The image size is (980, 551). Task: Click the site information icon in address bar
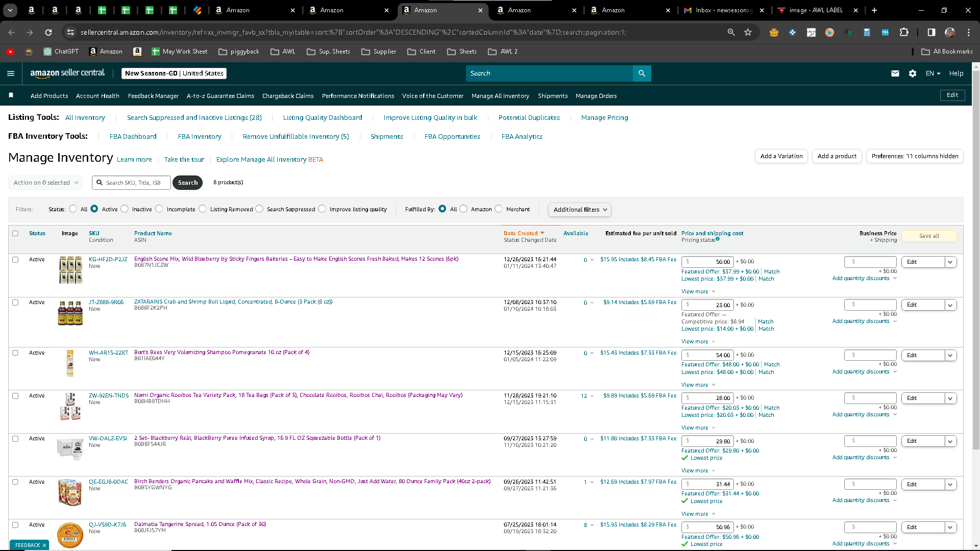coord(70,32)
